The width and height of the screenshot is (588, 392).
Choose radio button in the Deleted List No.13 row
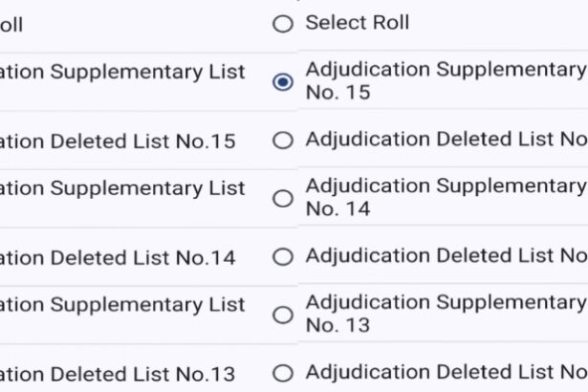282,374
